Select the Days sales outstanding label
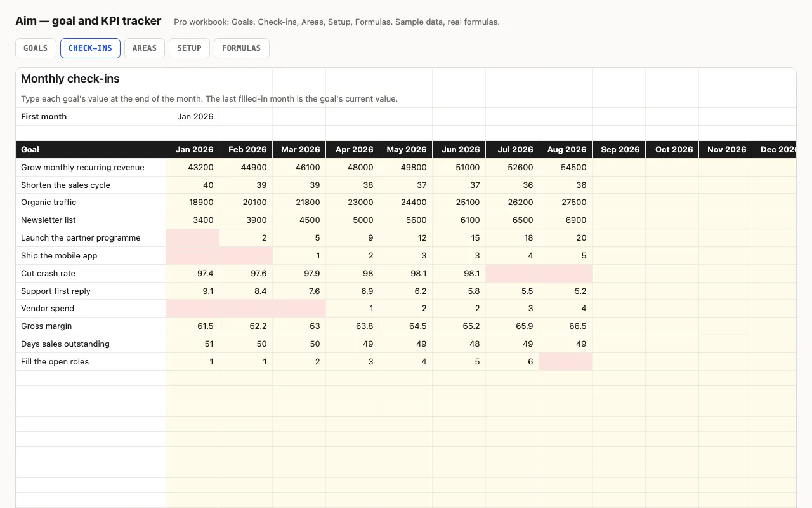The height and width of the screenshot is (508, 812). (x=91, y=344)
